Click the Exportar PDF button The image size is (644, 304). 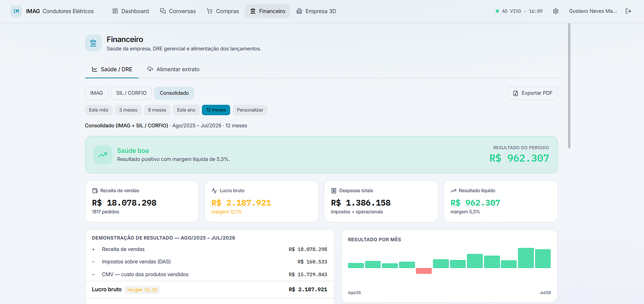coord(532,93)
